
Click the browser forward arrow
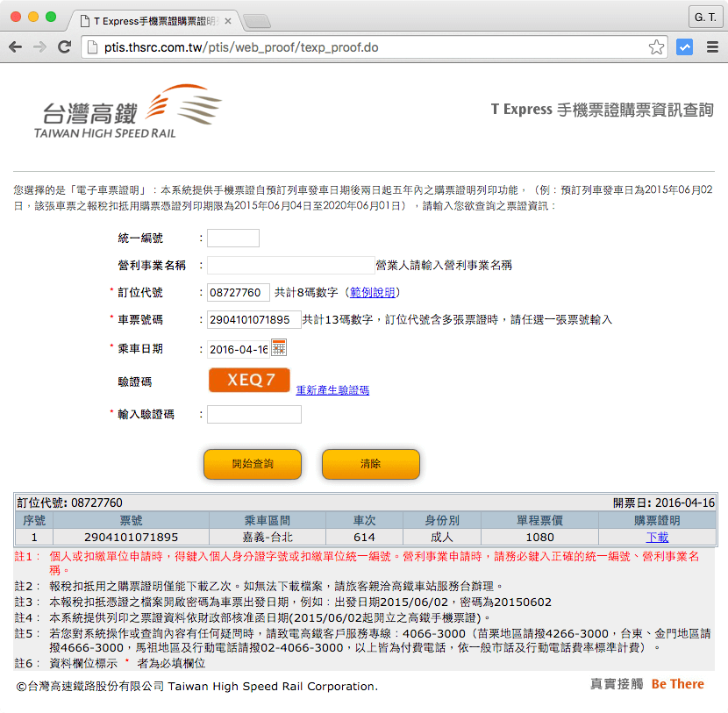[41, 48]
